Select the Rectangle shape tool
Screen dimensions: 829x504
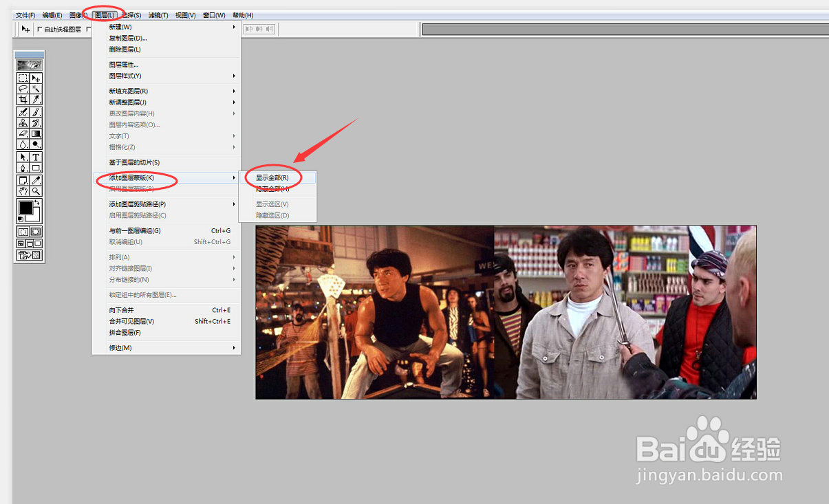click(x=35, y=168)
